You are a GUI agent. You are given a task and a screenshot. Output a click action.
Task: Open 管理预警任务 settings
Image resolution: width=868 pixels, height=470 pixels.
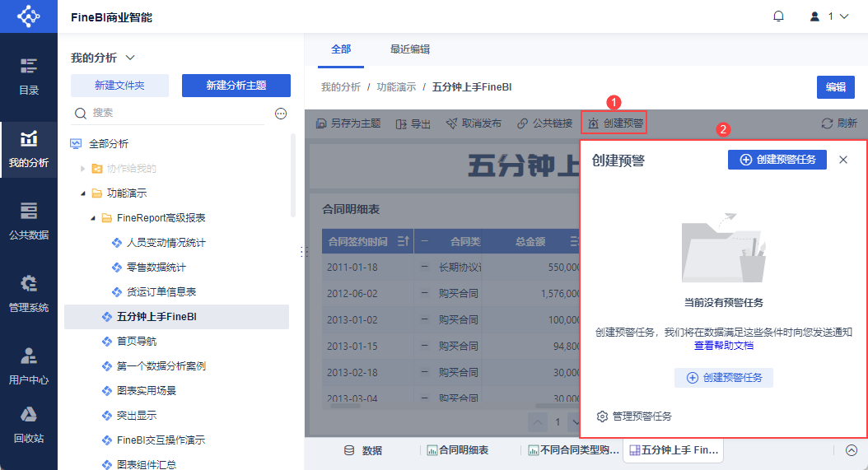click(634, 416)
